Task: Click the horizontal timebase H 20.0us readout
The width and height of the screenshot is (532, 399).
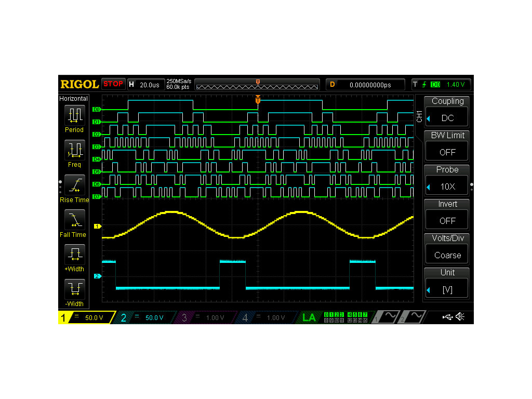Action: (x=146, y=84)
